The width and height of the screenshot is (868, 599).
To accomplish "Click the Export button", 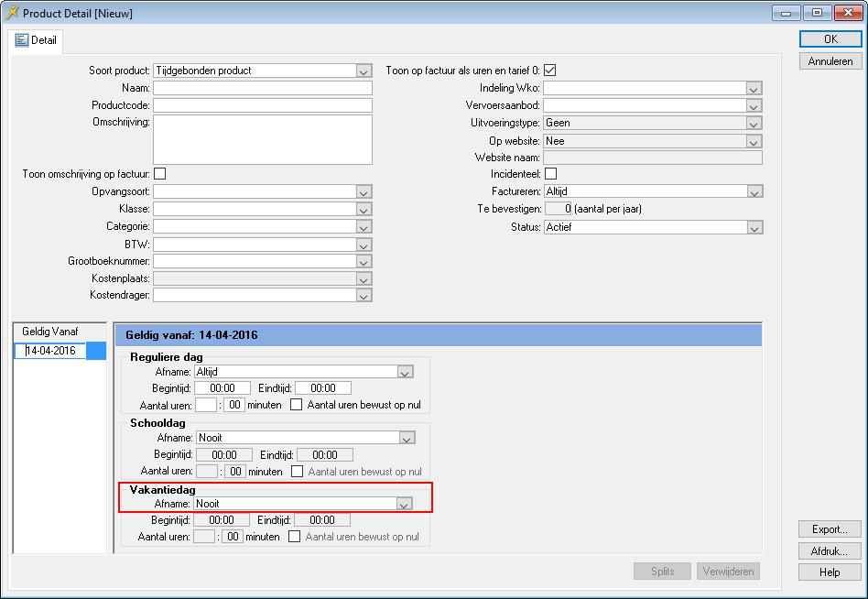I will click(x=830, y=529).
